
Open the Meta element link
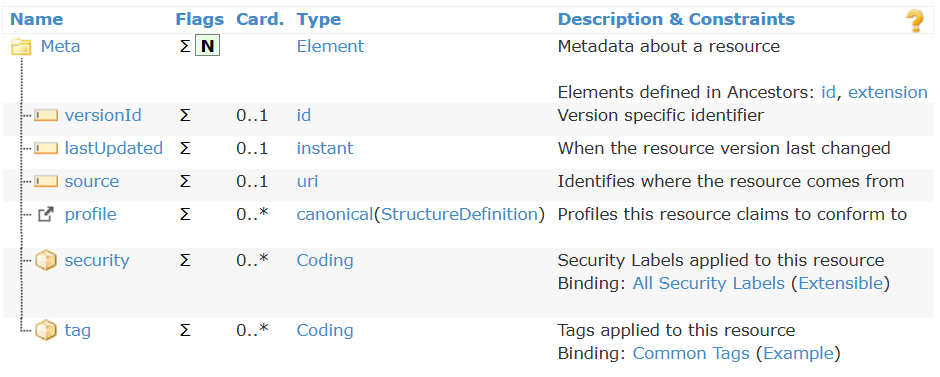(60, 47)
